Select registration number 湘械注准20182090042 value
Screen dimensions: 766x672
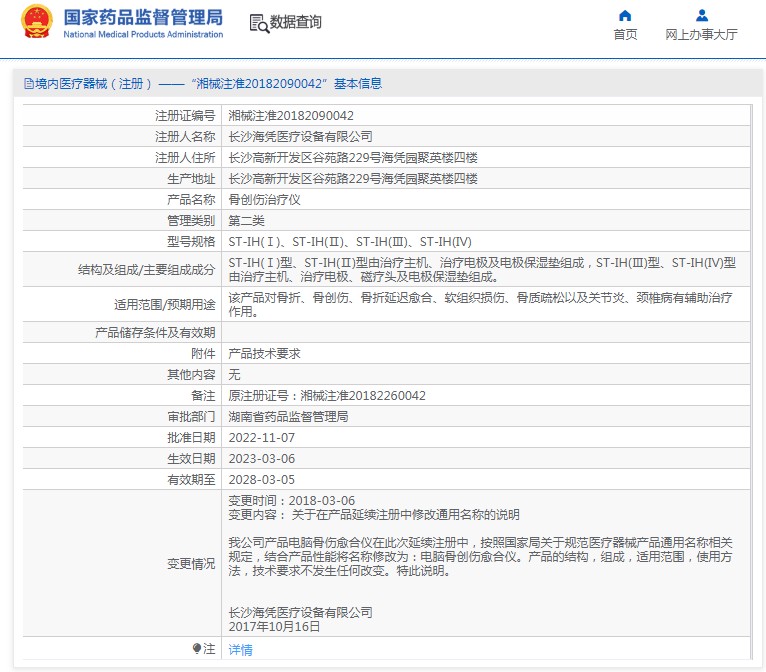[291, 116]
